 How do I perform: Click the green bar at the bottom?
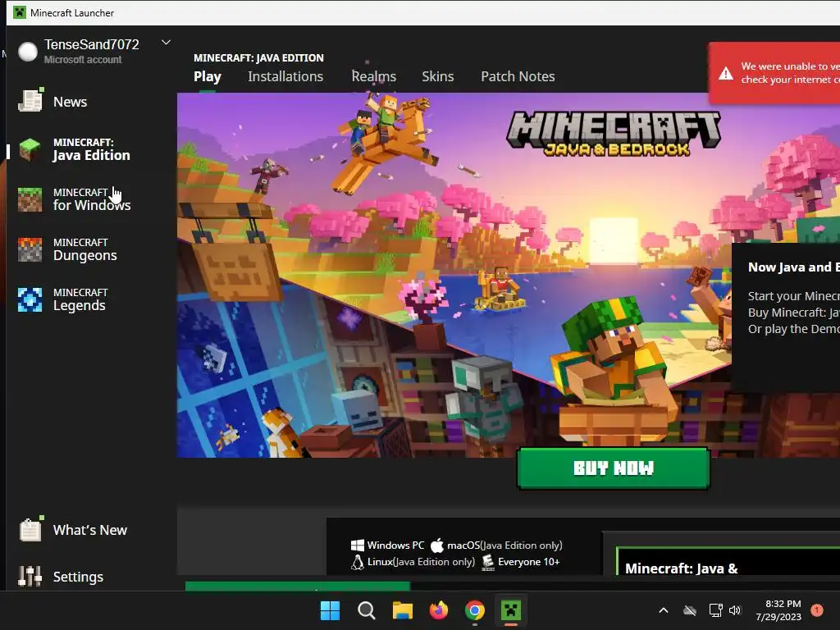coord(297,586)
